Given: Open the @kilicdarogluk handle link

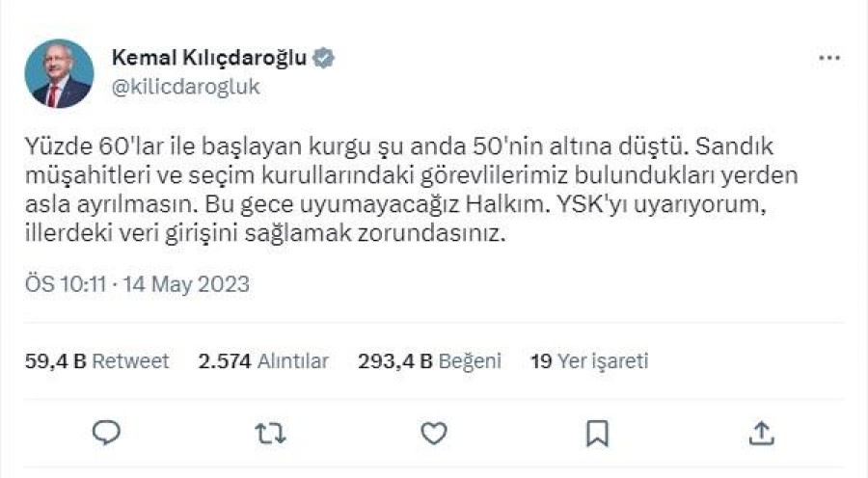Looking at the screenshot, I should tap(185, 87).
